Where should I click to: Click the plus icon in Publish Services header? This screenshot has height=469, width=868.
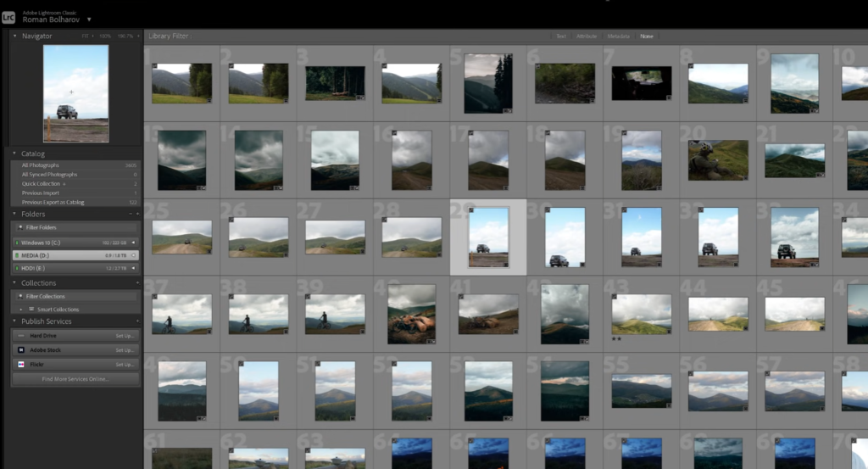(x=137, y=321)
